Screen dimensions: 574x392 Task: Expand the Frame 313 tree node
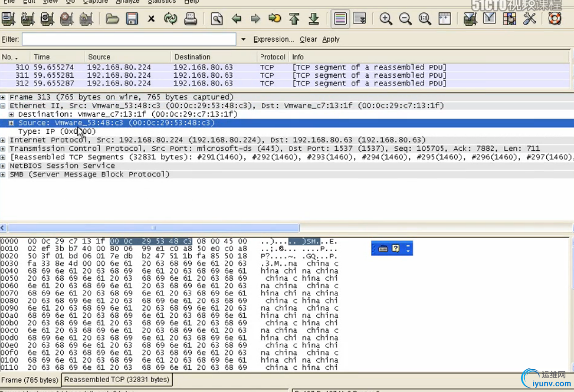pyautogui.click(x=3, y=97)
